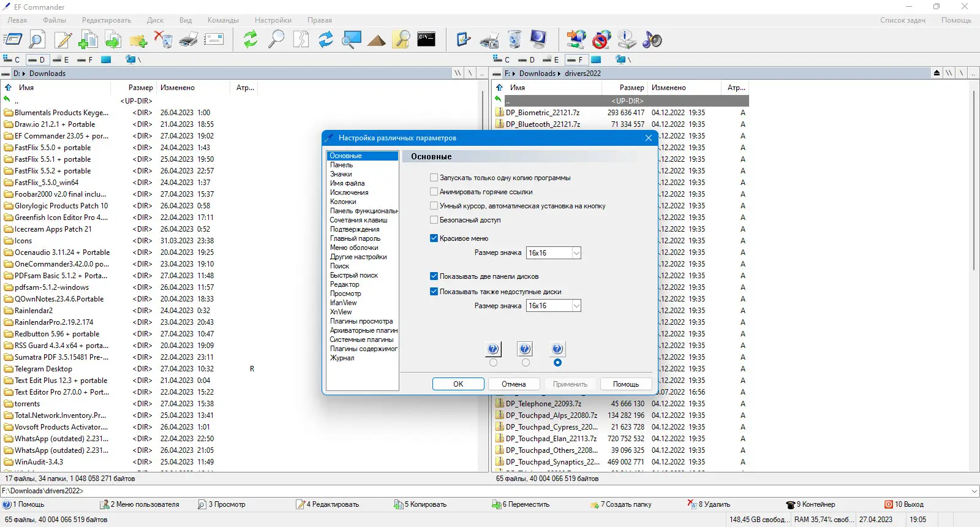Open the drive dropdown left of 'D: Downloads' path
This screenshot has width=980, height=527.
6,74
